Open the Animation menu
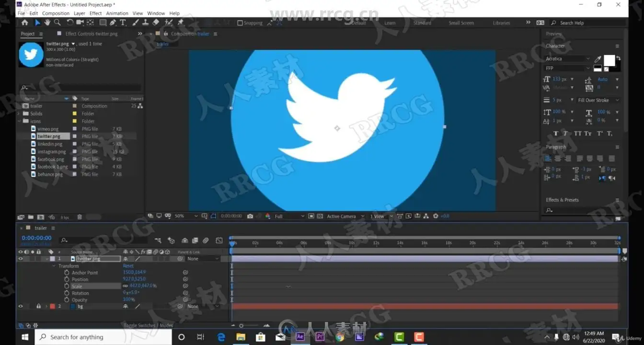The width and height of the screenshot is (644, 345). (117, 13)
